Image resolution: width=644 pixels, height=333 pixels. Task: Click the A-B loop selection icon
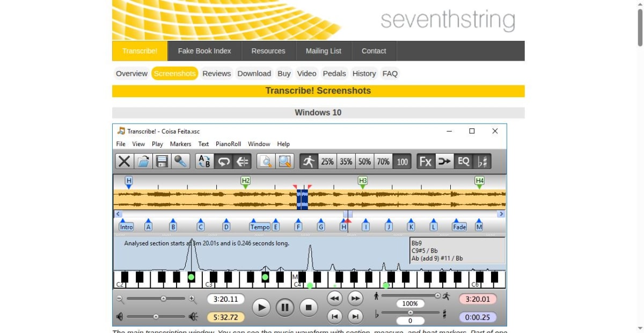tap(204, 161)
